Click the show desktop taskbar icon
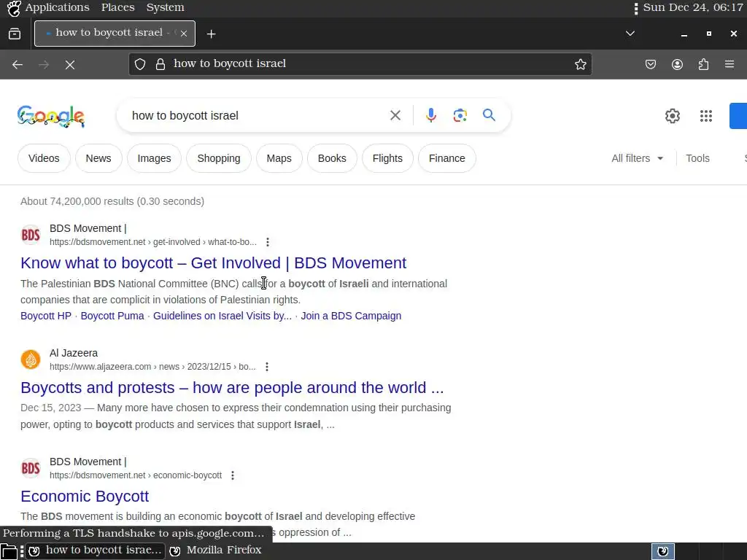 pyautogui.click(x=9, y=551)
